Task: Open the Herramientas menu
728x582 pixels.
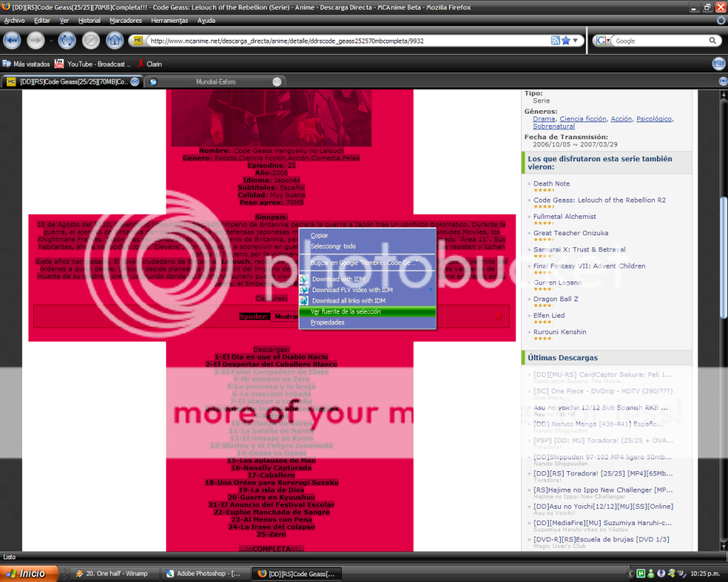Action: (x=169, y=21)
